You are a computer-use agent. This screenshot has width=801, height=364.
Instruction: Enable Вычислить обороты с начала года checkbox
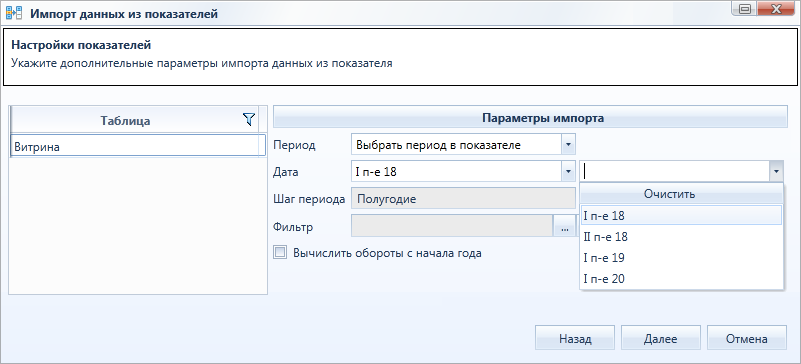(x=280, y=252)
